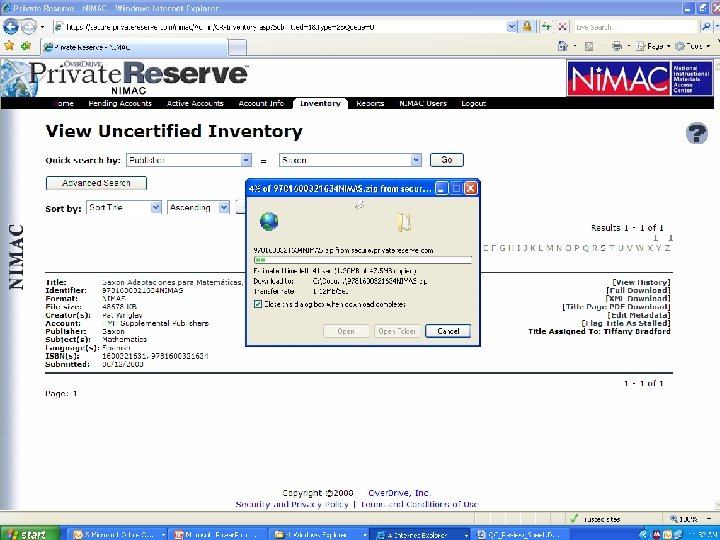This screenshot has height=540, width=720.
Task: Click Logout in the navigation bar
Action: point(473,103)
